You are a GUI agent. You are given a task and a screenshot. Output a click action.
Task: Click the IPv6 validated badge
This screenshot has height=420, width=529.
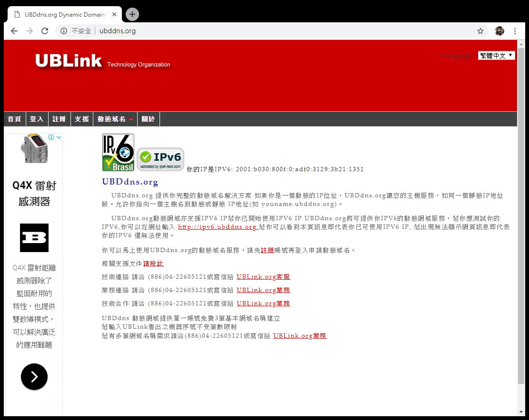tap(160, 159)
